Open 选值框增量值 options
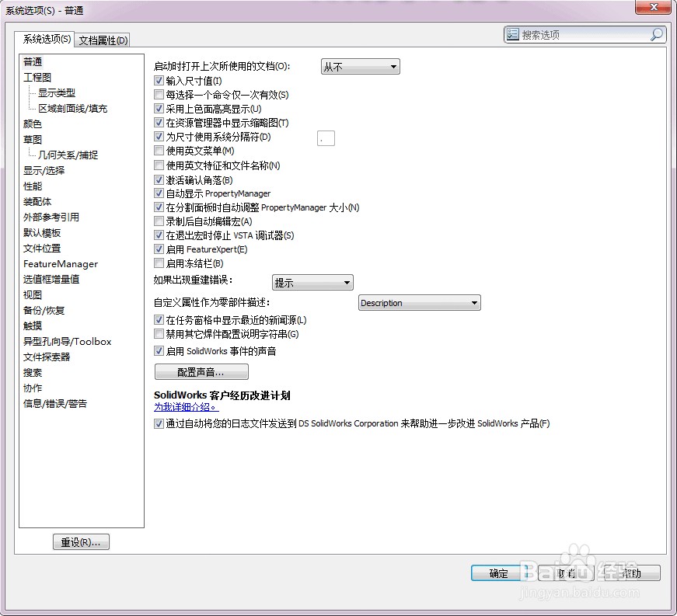677x616 pixels. click(51, 280)
